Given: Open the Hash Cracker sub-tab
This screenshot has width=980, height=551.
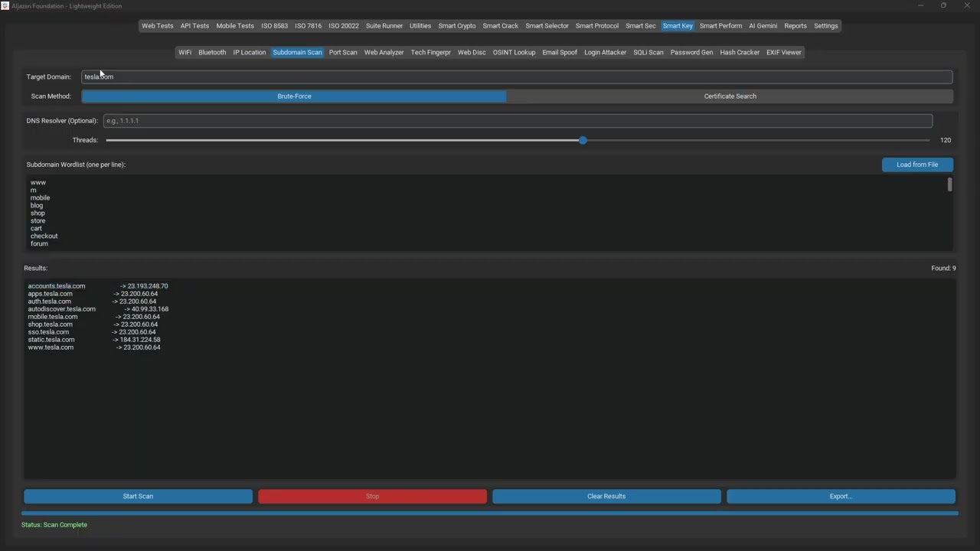Looking at the screenshot, I should point(740,53).
